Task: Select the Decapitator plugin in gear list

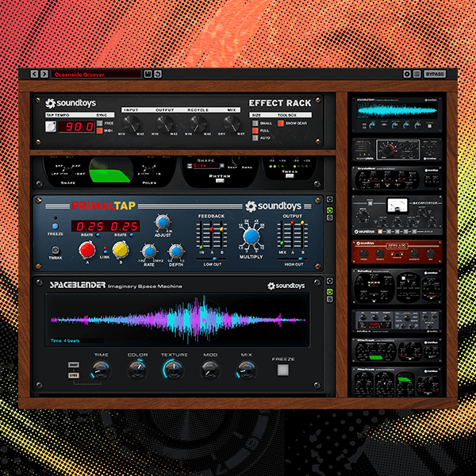Action: point(396,206)
